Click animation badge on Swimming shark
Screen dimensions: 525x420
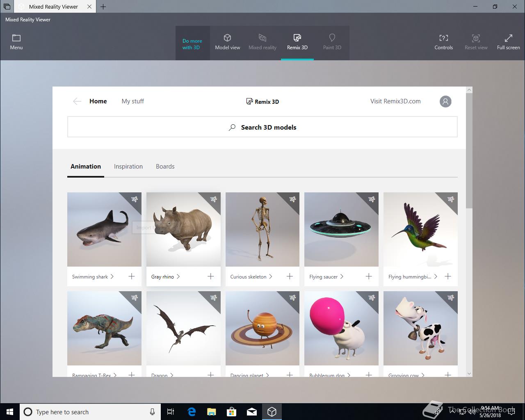pos(135,199)
